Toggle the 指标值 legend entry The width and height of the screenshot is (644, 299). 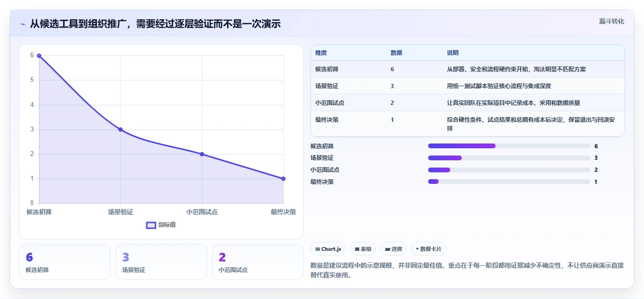pyautogui.click(x=161, y=225)
